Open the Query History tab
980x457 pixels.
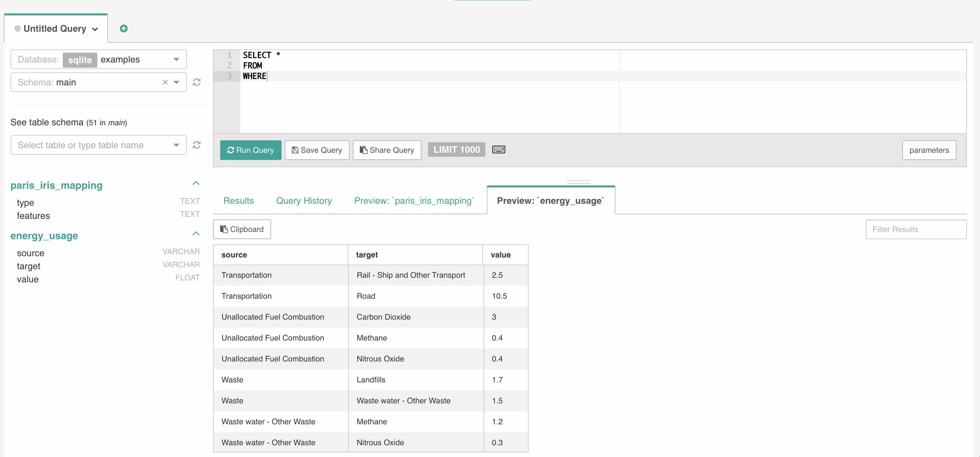(x=303, y=201)
